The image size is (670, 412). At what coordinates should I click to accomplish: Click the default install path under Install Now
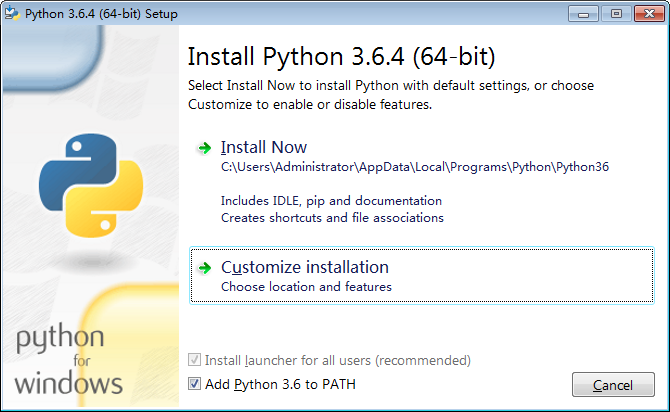[x=414, y=167]
